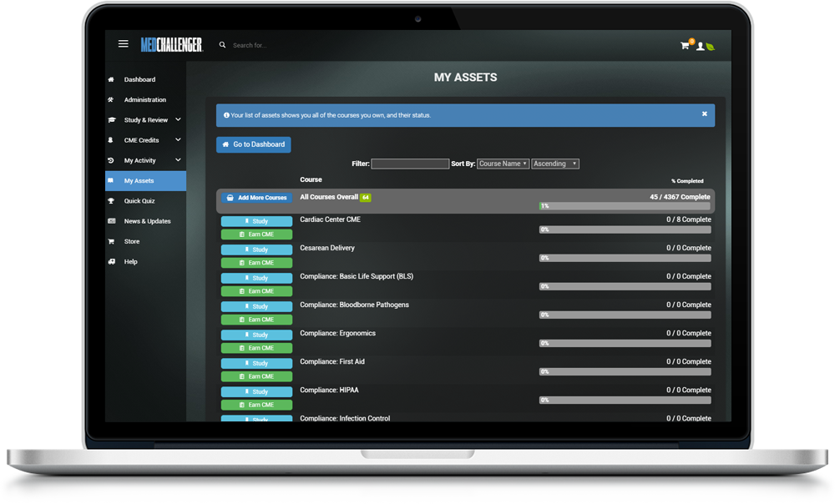Click the Compliance: Ergonomics course name
This screenshot has width=835, height=504.
point(337,334)
